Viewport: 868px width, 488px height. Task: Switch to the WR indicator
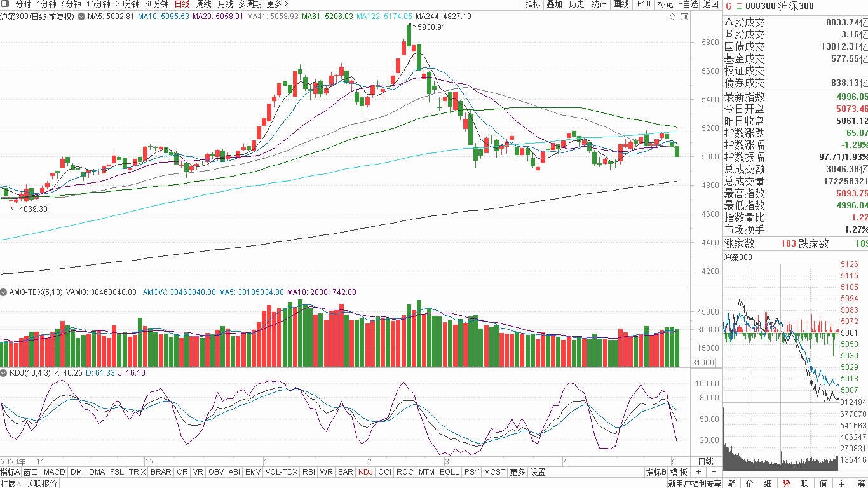point(327,472)
